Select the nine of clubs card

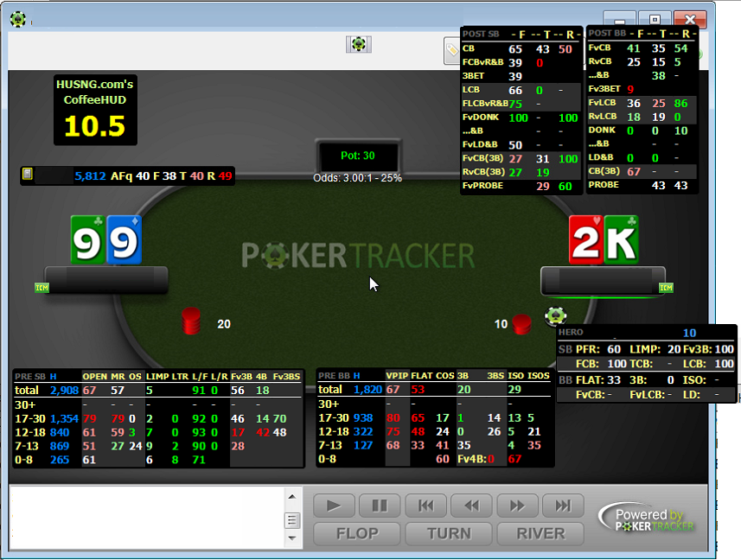(x=88, y=240)
